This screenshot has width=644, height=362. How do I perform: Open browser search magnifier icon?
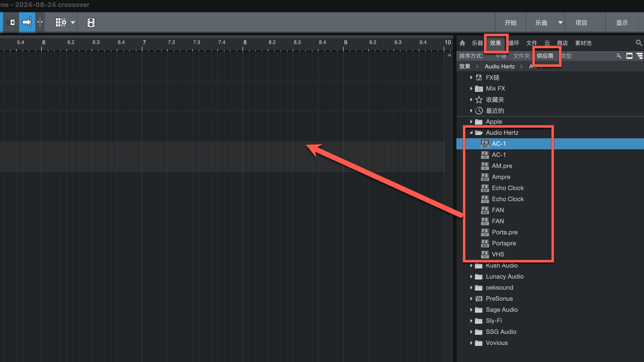(639, 43)
